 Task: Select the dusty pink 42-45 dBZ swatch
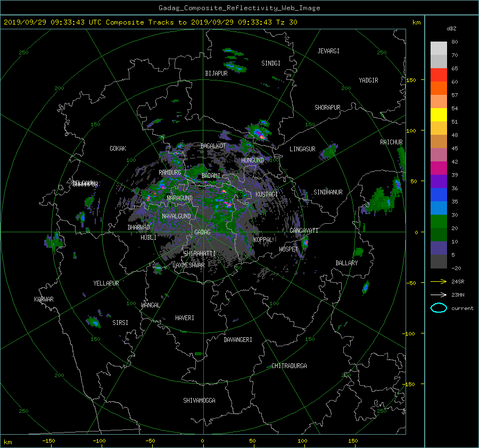tap(439, 155)
